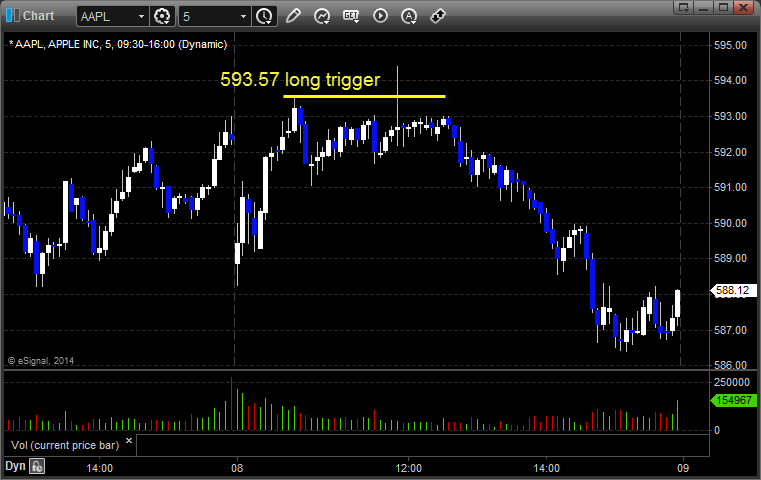The height and width of the screenshot is (480, 761).
Task: Click the chart title AAPL, APPLE INC
Action: pyautogui.click(x=118, y=45)
